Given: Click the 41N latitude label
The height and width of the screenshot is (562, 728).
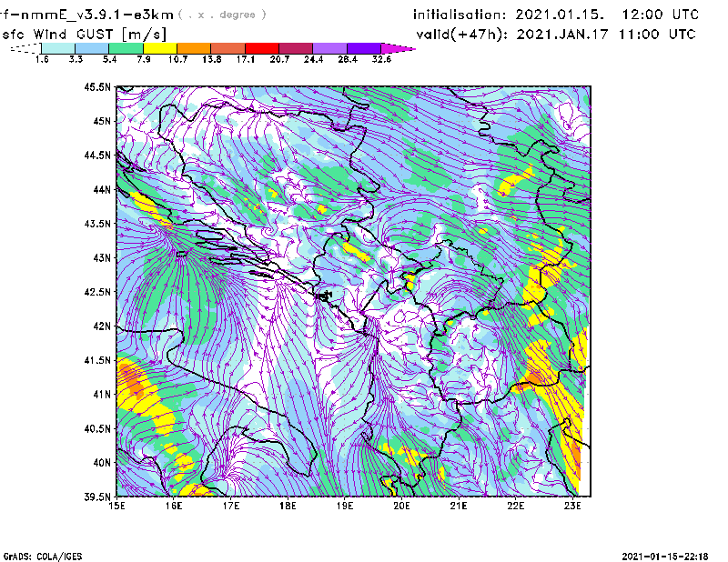Looking at the screenshot, I should [x=102, y=395].
